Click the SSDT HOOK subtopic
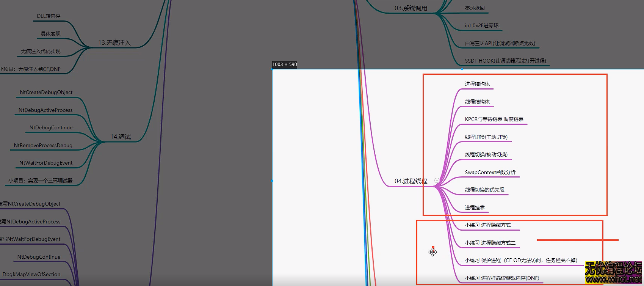 point(505,61)
